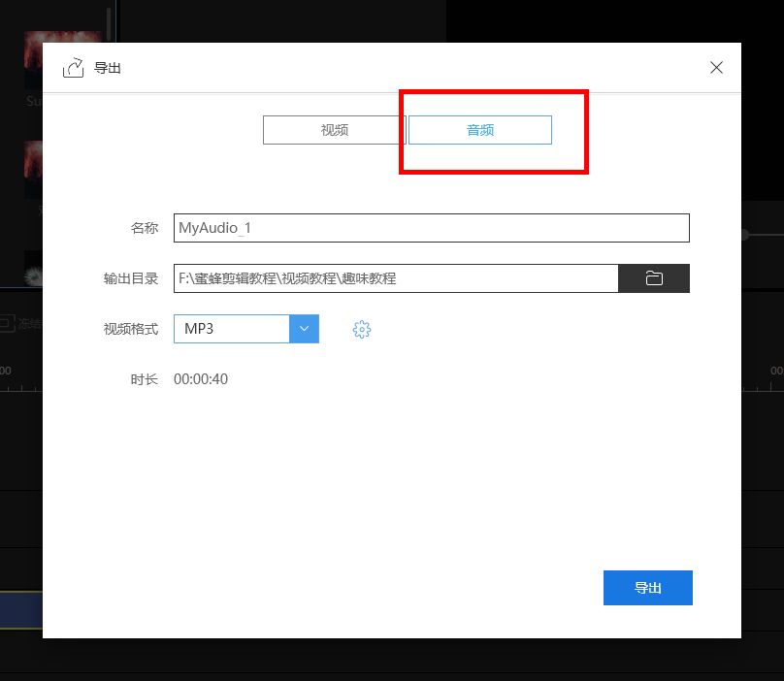This screenshot has width=784, height=681.
Task: Edit the 名称 field showing MyAudio_1
Action: point(432,228)
